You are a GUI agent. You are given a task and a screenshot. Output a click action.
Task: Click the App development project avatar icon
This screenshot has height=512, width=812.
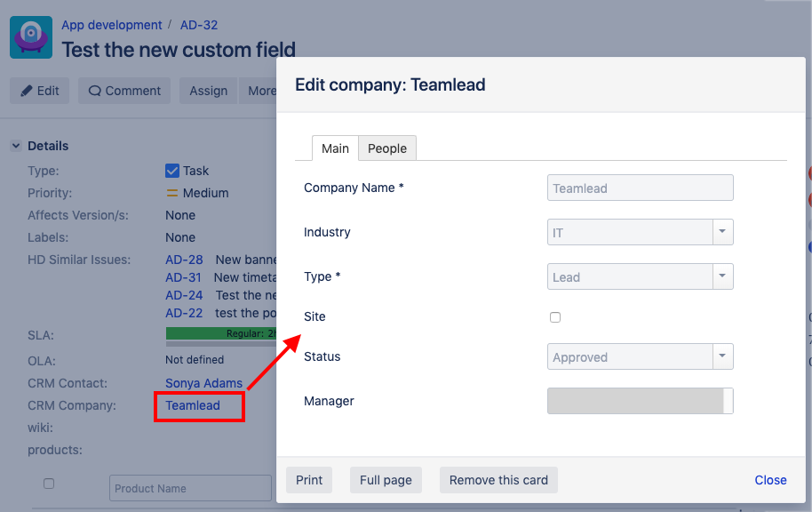[31, 37]
